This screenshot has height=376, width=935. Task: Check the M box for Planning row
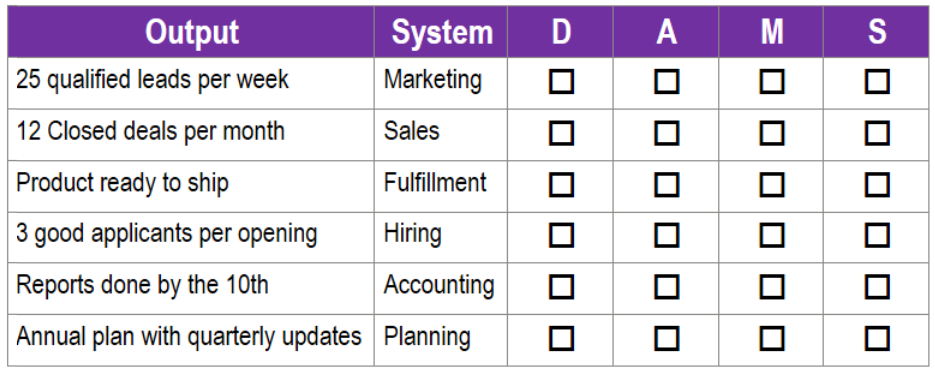pyautogui.click(x=772, y=338)
